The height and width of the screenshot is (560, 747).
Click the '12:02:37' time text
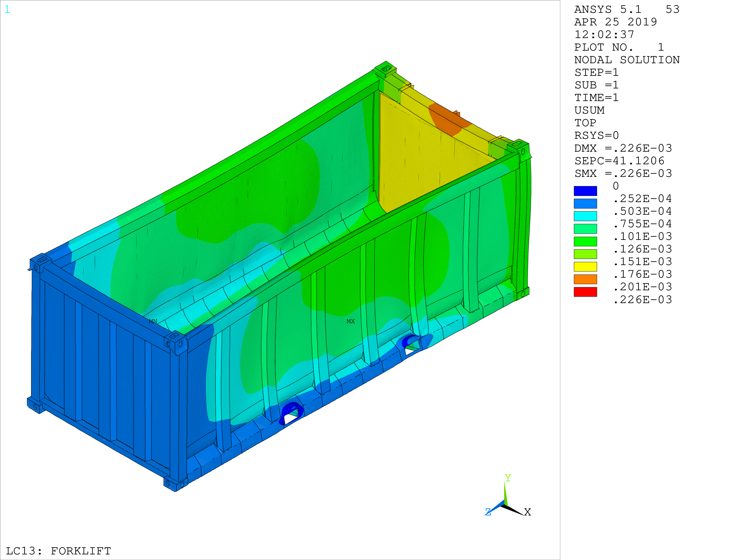[605, 35]
